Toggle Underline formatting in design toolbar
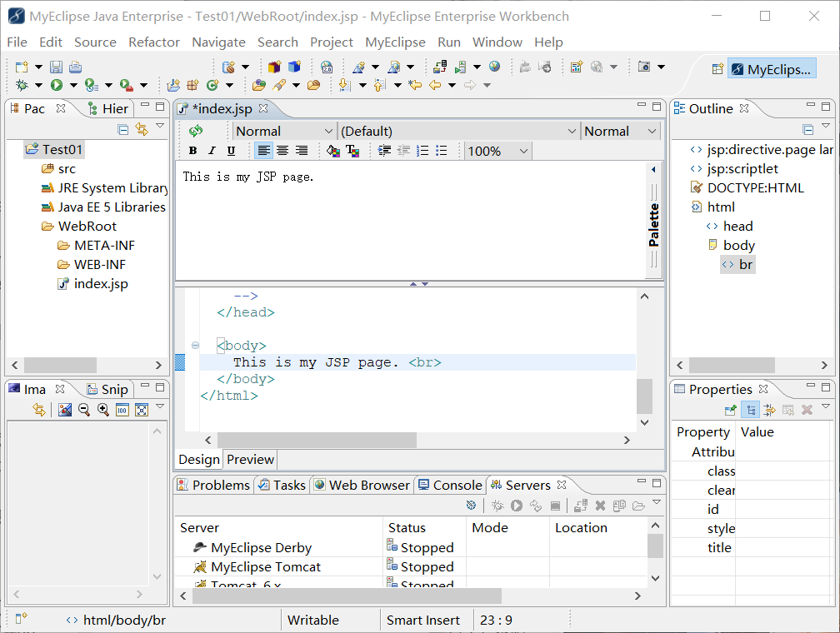Image resolution: width=840 pixels, height=633 pixels. 231,151
